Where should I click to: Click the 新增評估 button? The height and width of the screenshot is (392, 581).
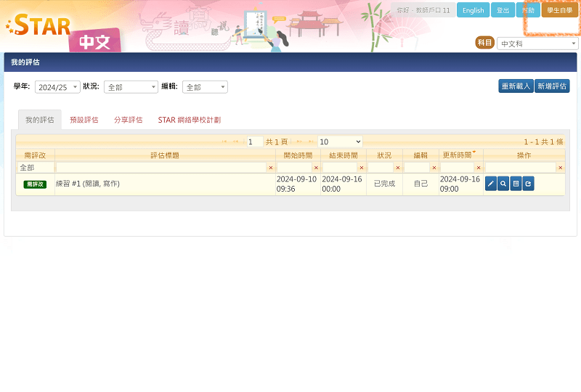(552, 86)
